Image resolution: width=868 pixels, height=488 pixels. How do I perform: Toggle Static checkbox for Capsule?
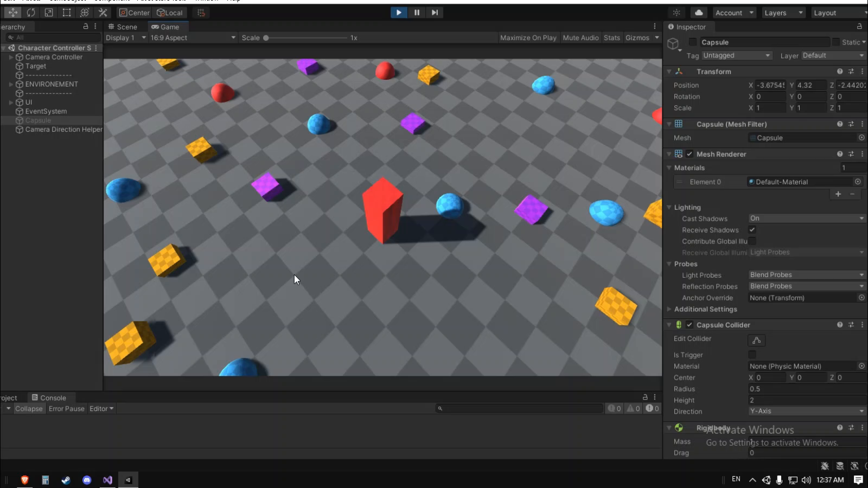tap(836, 42)
